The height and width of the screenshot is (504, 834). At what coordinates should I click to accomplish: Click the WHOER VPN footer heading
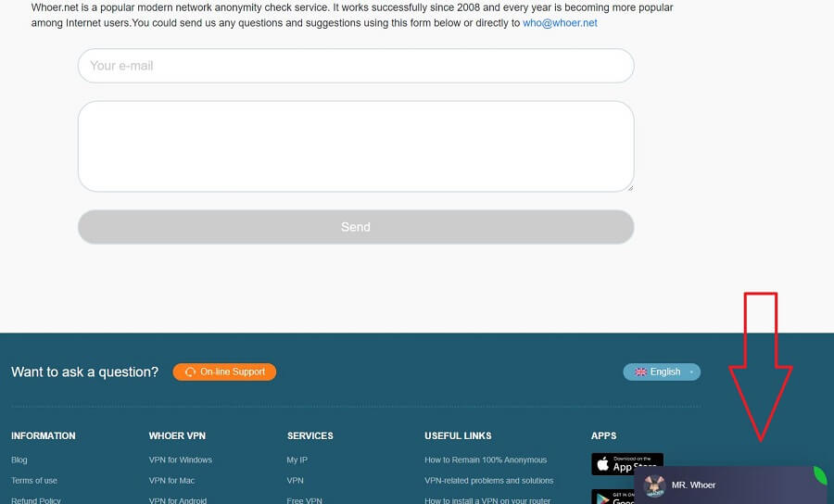point(177,436)
